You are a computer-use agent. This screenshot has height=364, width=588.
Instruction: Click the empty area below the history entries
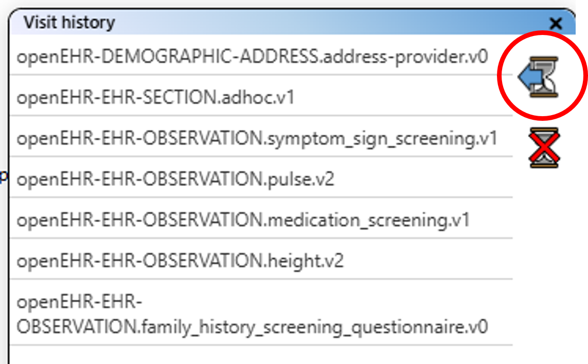pos(257,355)
